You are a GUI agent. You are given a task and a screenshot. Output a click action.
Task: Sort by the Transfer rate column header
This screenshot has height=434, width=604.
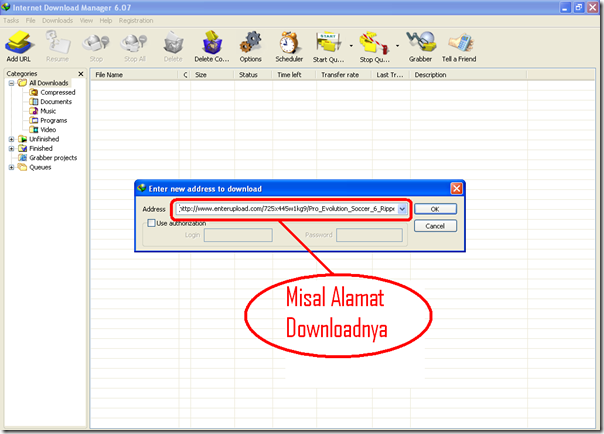coord(344,75)
